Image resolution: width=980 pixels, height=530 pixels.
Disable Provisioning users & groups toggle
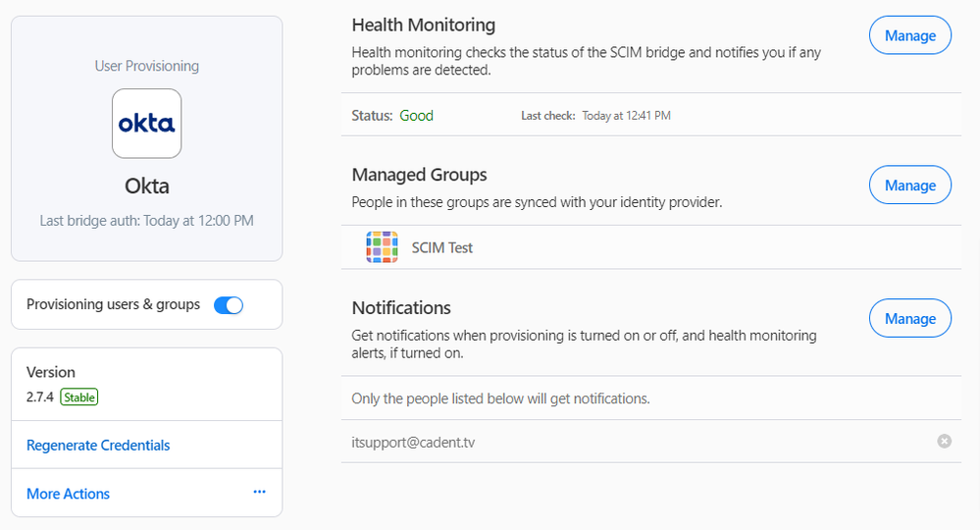[228, 305]
